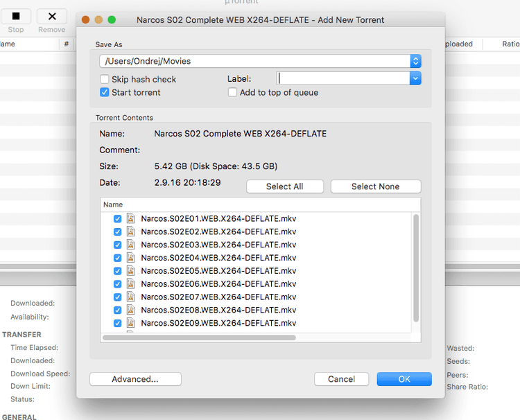
Task: Uncheck Start torrent
Action: pyautogui.click(x=105, y=92)
